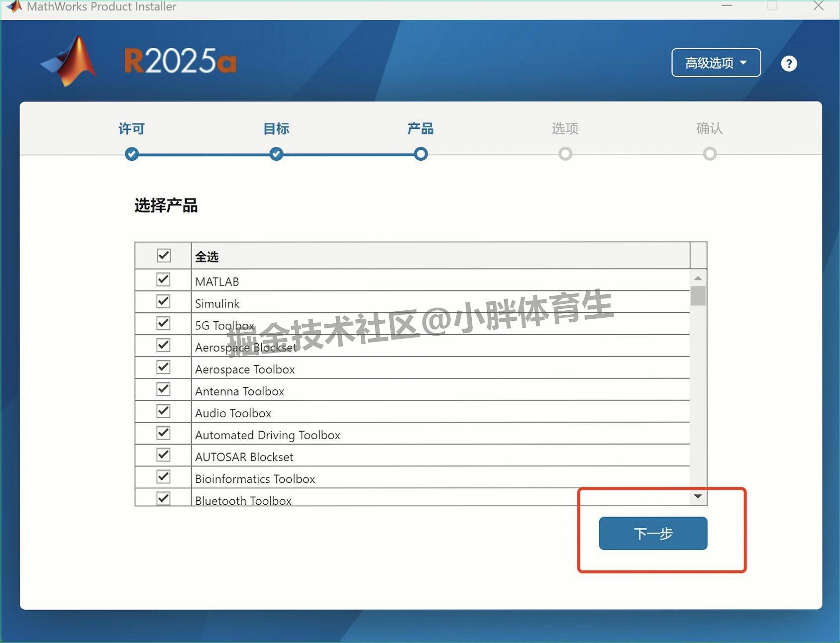The image size is (840, 643).
Task: Click the scrollbar down arrow in product list
Action: pyautogui.click(x=698, y=496)
